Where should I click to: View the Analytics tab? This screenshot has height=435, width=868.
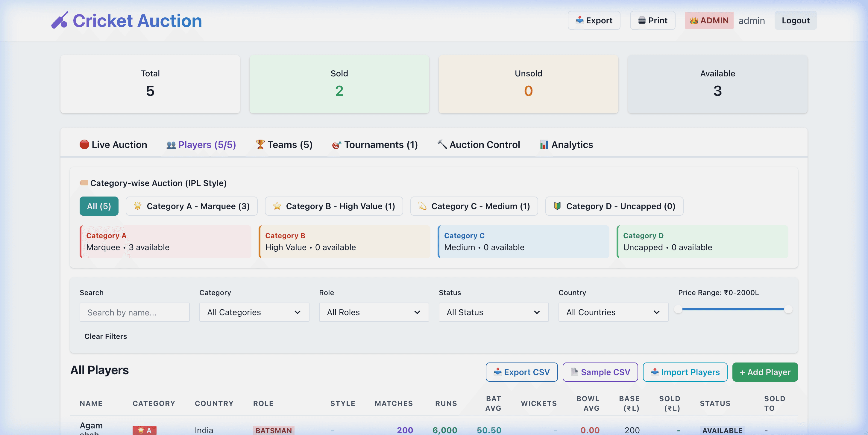pyautogui.click(x=566, y=145)
